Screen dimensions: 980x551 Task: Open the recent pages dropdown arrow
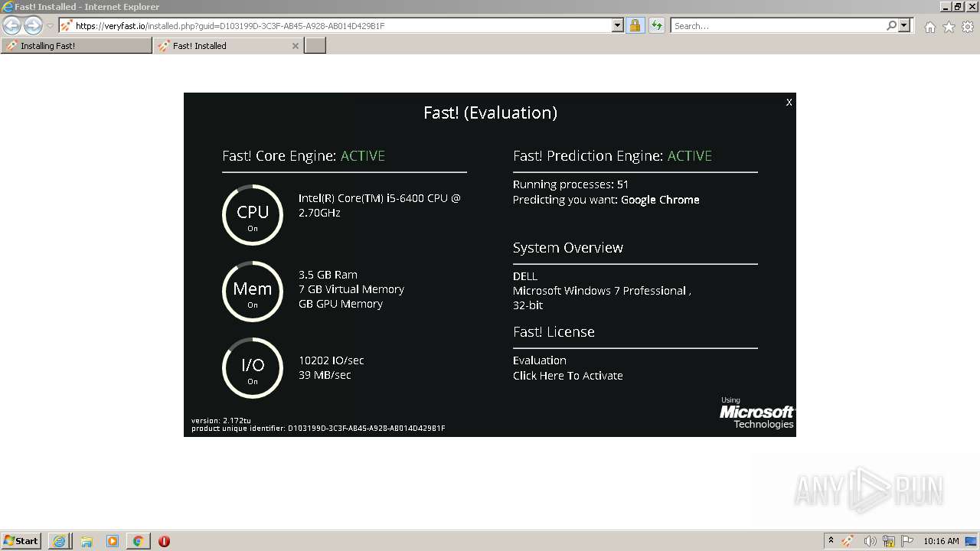(x=50, y=26)
